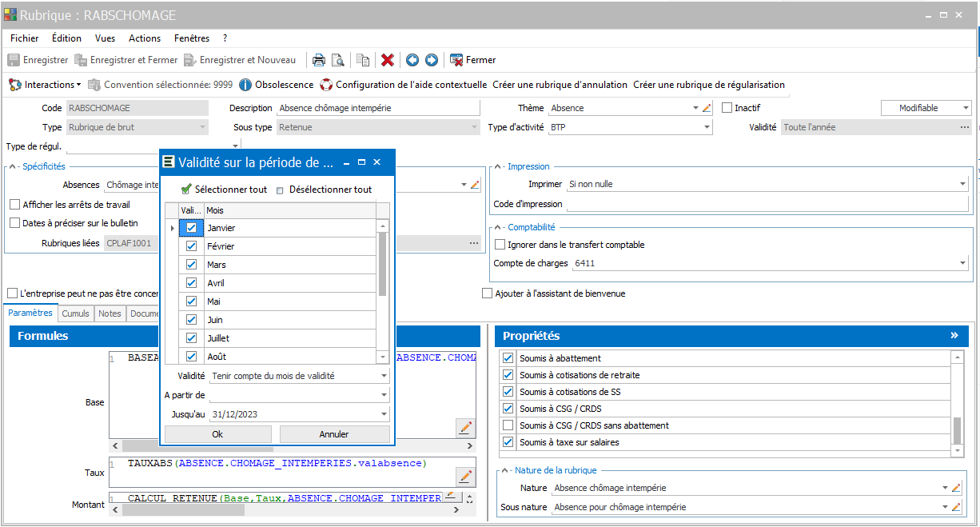Viewport: 980px width, 527px height.
Task: Edit the Taux formula with the pencil button
Action: click(465, 477)
